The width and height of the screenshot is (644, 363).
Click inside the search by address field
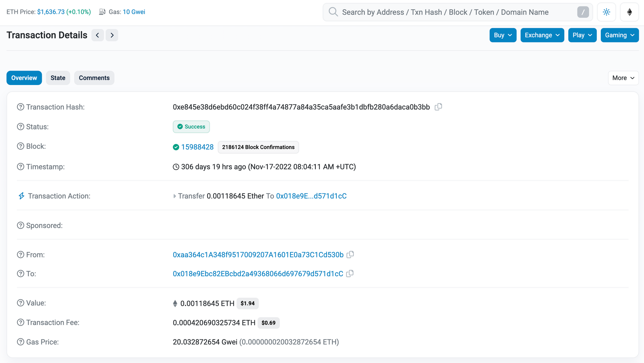pos(445,12)
